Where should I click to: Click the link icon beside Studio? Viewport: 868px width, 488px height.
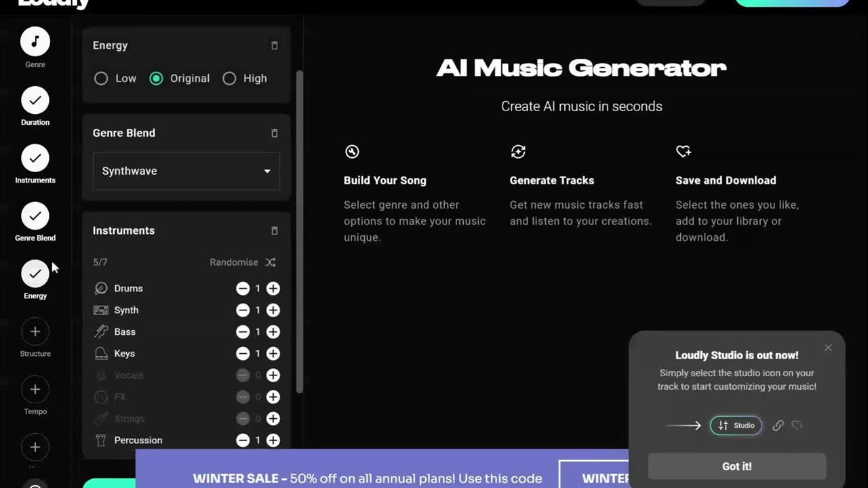tap(778, 426)
